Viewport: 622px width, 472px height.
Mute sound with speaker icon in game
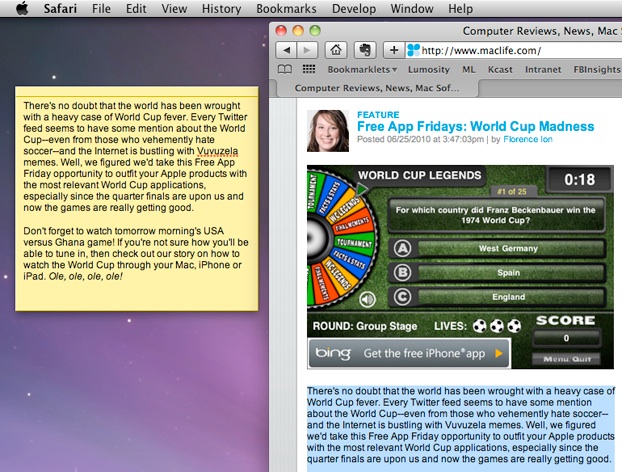point(367,299)
